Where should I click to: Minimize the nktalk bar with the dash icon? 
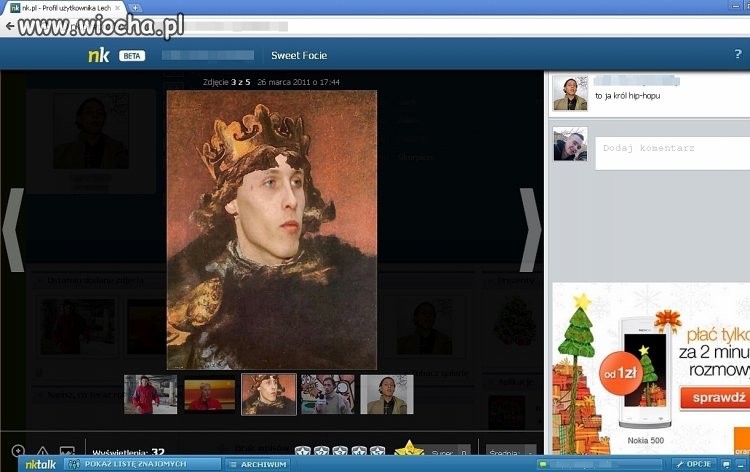coord(741,464)
